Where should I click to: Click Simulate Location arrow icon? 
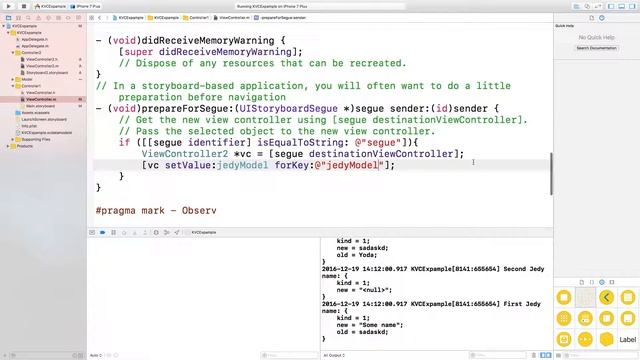[x=177, y=232]
